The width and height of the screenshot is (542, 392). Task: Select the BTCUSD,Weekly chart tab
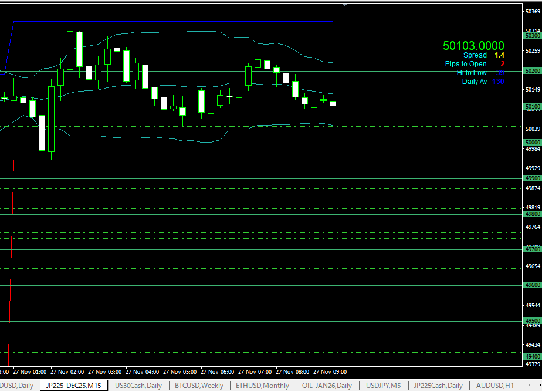[199, 386]
